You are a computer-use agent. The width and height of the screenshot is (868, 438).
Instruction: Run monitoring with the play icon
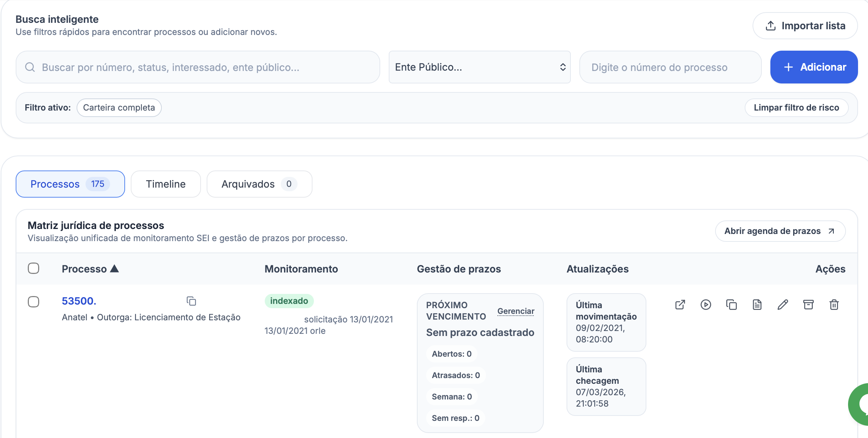pyautogui.click(x=706, y=305)
